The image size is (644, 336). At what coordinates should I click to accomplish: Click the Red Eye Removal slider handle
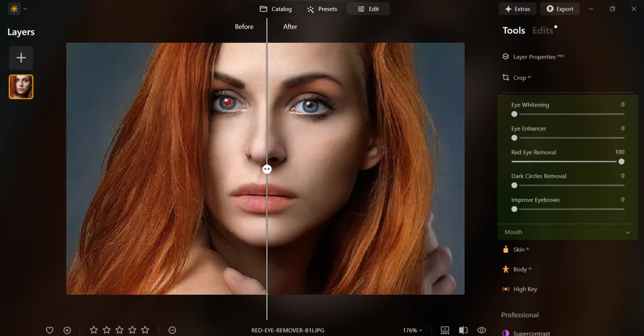coord(621,161)
